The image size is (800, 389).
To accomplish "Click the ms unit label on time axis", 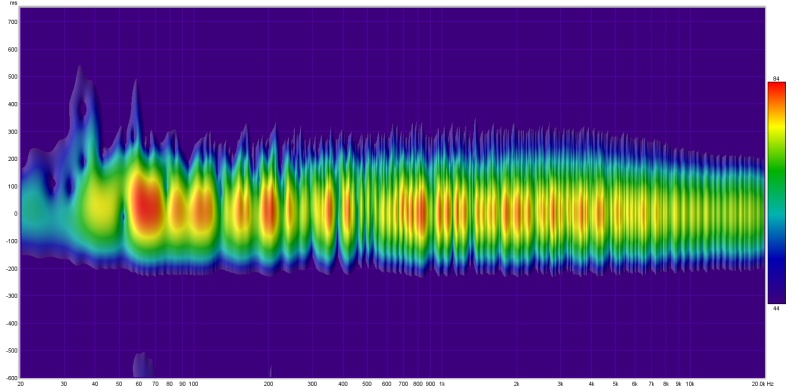I will click(x=13, y=3).
